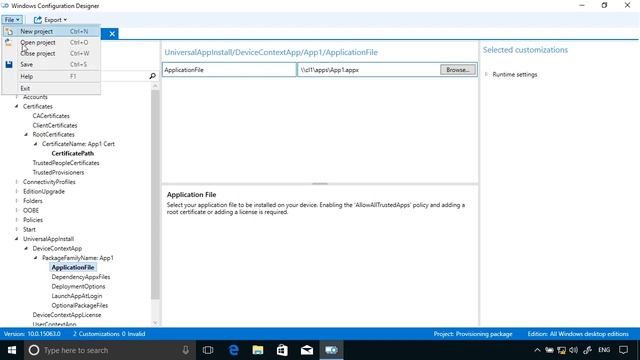Click the Cortana microphone icon
The image size is (640, 360).
185,350
